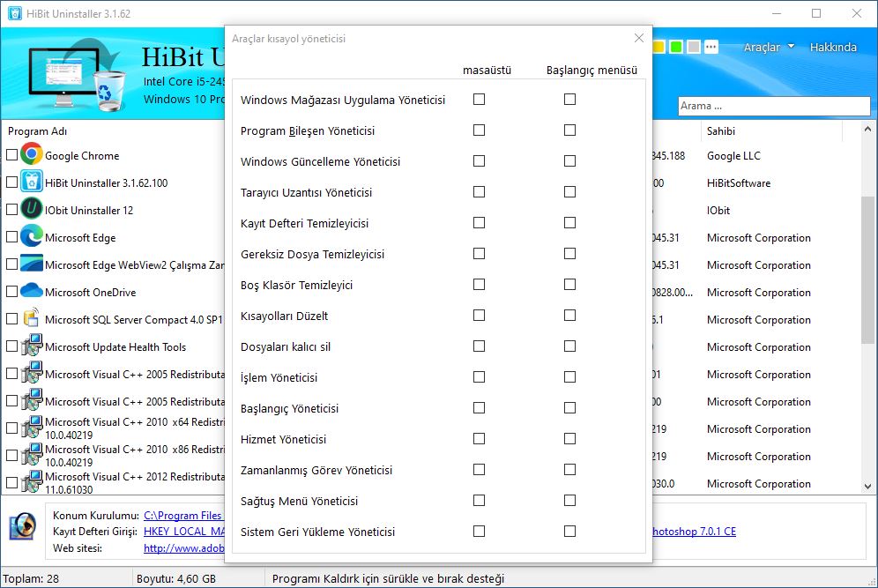Screen dimensions: 878x588
Task: Check Başlangıç menüsü box for Hizmet Yöneticisi
Action: point(569,438)
